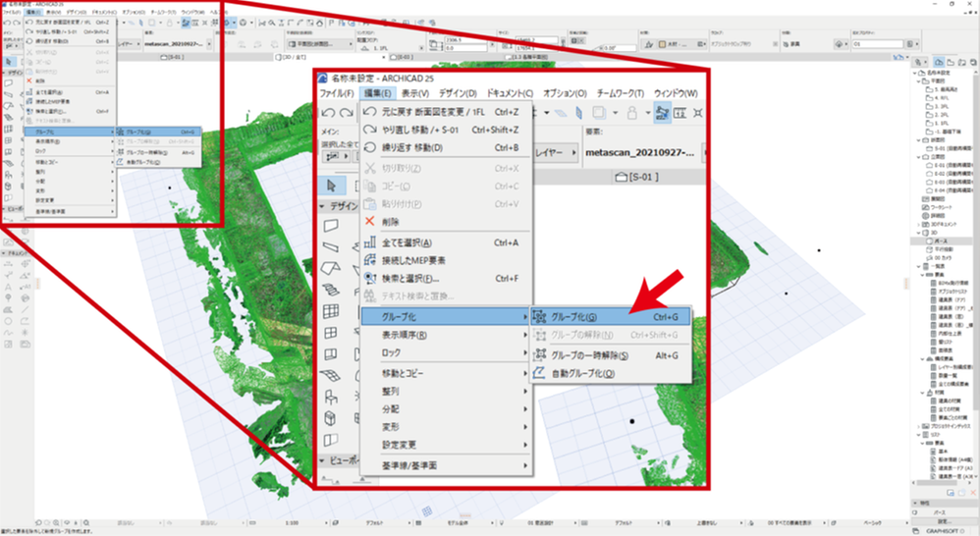980x536 pixels.
Task: Expand the ロック submenu in the enlarged menu
Action: pos(446,353)
